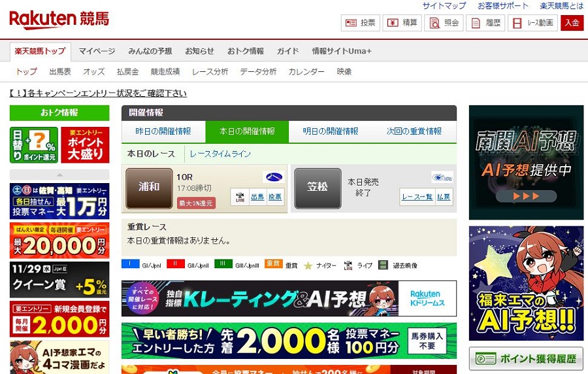The width and height of the screenshot is (588, 374).
Task: Open the 先着2,000名様 100円分 banner
Action: click(x=289, y=341)
